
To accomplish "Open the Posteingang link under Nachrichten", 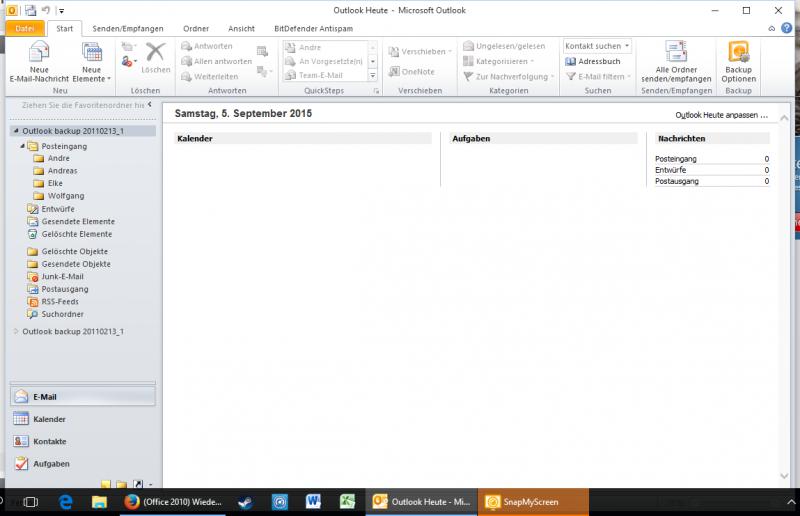I will (676, 159).
